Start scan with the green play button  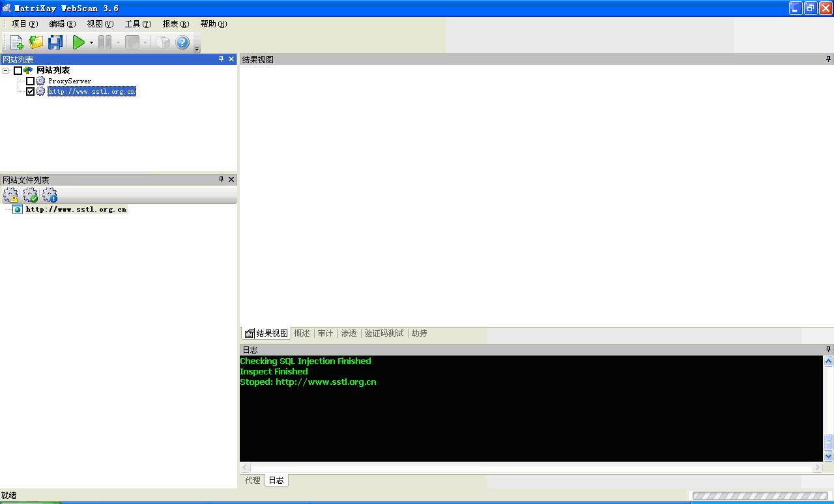pyautogui.click(x=79, y=42)
